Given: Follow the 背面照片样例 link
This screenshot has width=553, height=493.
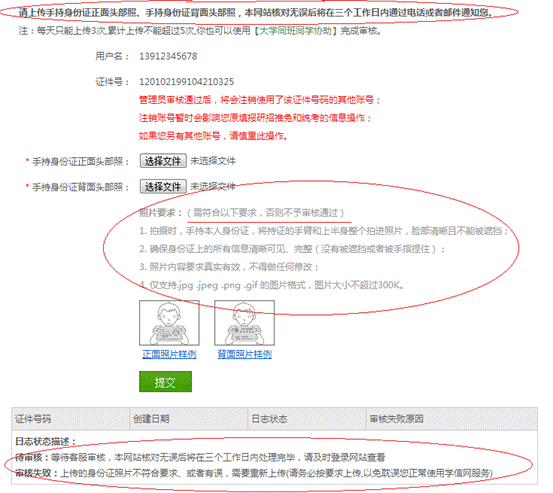Looking at the screenshot, I should (244, 354).
